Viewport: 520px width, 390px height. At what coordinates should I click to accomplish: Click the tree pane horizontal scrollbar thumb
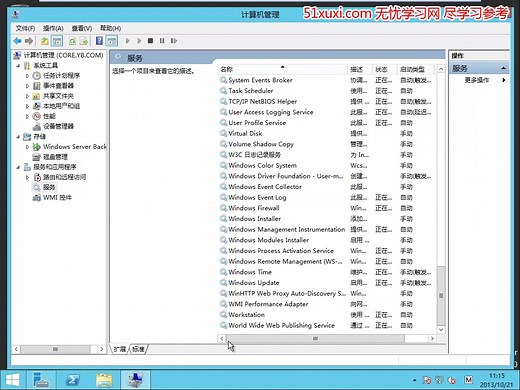(x=55, y=349)
